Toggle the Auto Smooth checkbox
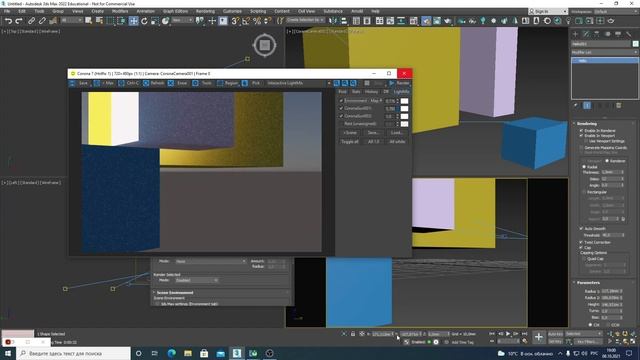 pos(581,229)
